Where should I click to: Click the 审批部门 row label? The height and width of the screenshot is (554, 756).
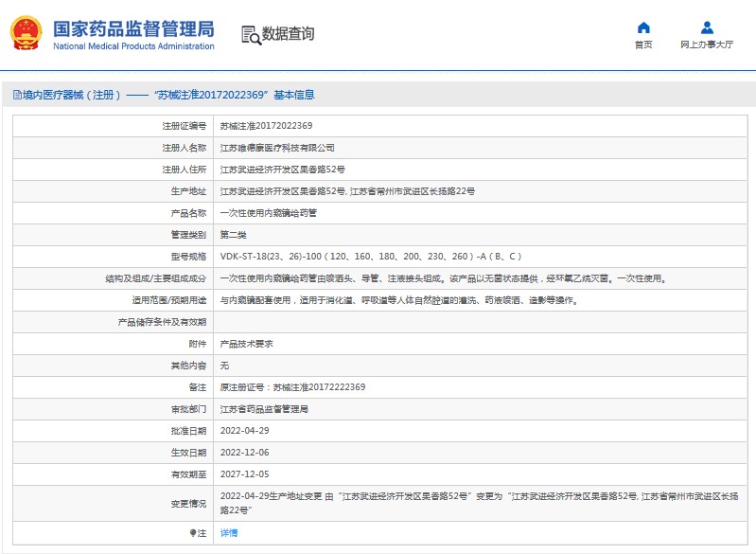(188, 409)
